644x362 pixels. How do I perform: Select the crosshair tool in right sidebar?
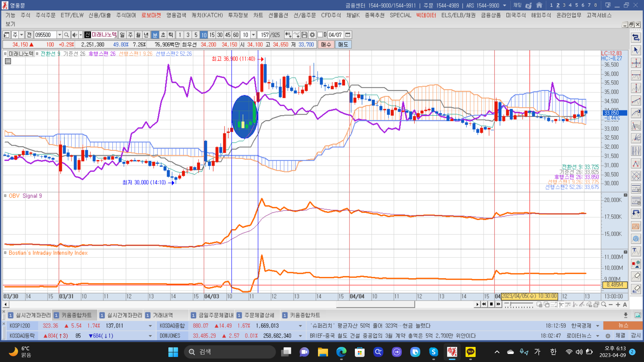pos(636,63)
